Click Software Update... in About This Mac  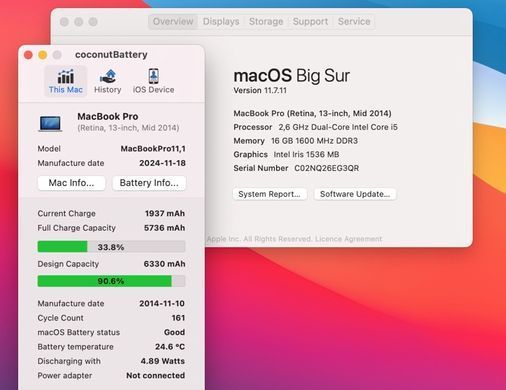[355, 194]
